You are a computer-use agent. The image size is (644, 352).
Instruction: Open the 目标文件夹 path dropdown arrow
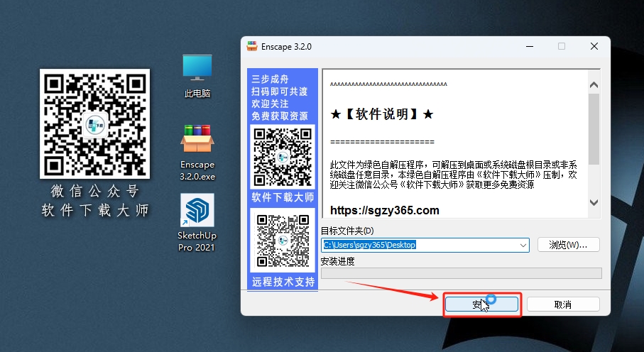point(523,246)
